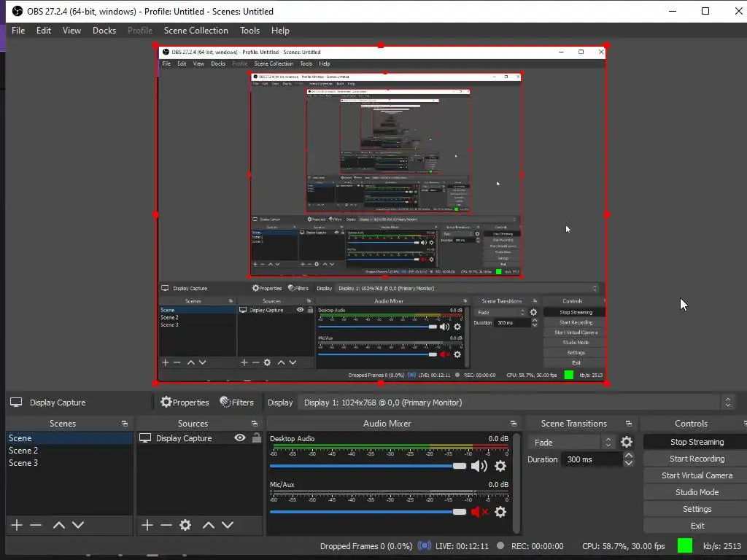Open the Scene Collection menu
Screen dimensions: 747x560
pyautogui.click(x=196, y=31)
